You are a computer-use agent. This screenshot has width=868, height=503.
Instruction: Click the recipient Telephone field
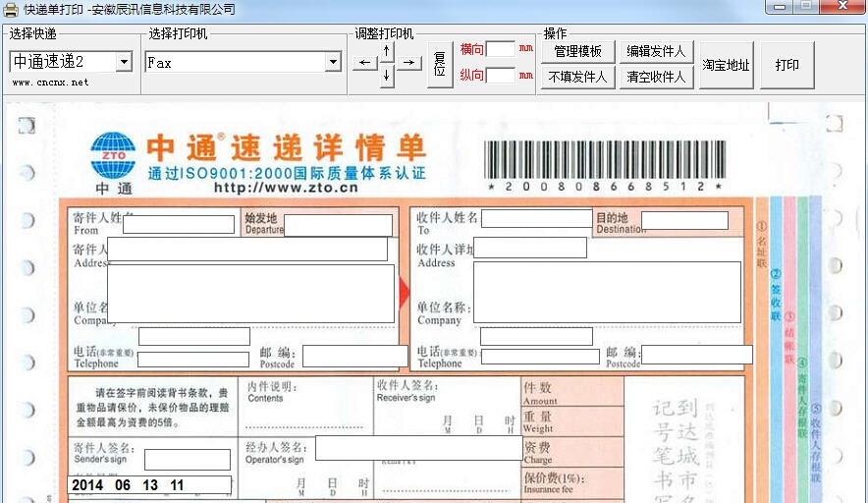[x=540, y=357]
